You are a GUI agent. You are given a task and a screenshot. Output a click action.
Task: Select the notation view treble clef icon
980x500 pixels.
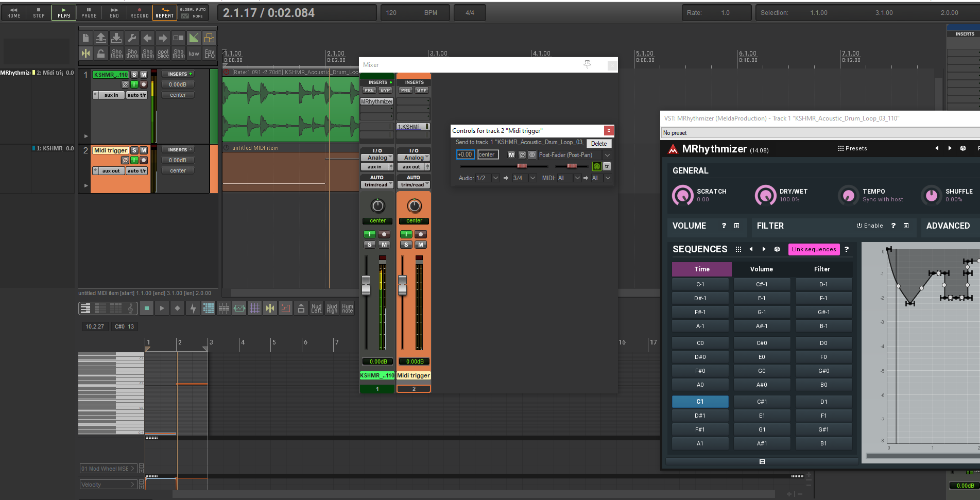pyautogui.click(x=131, y=308)
